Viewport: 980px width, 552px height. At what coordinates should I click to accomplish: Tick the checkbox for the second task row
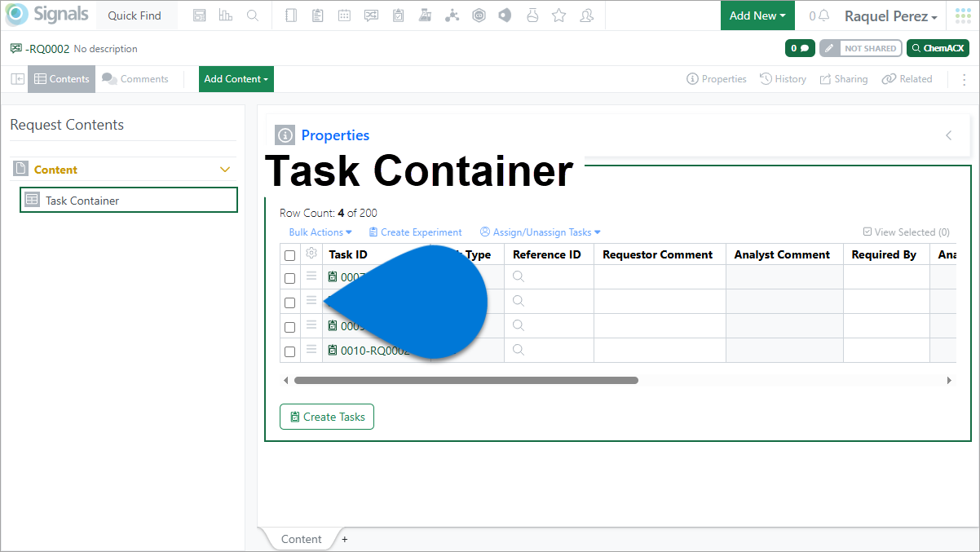tap(289, 302)
